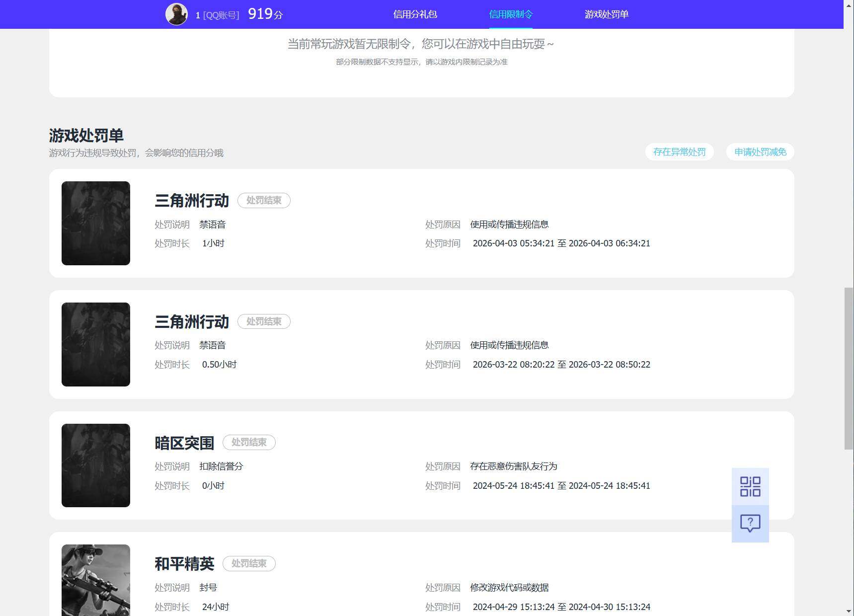Click reason 存在恶意伤害队友行为
The image size is (854, 616).
coord(514,466)
